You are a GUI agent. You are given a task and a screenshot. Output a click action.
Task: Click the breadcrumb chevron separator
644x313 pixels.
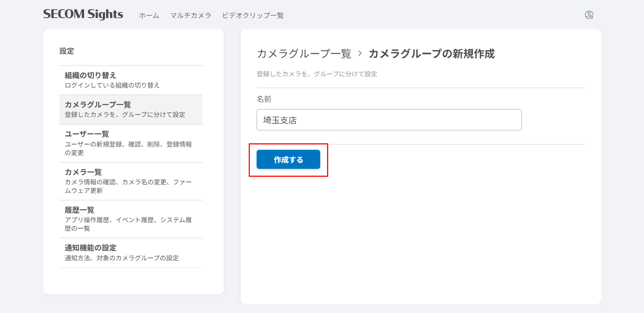click(x=360, y=53)
